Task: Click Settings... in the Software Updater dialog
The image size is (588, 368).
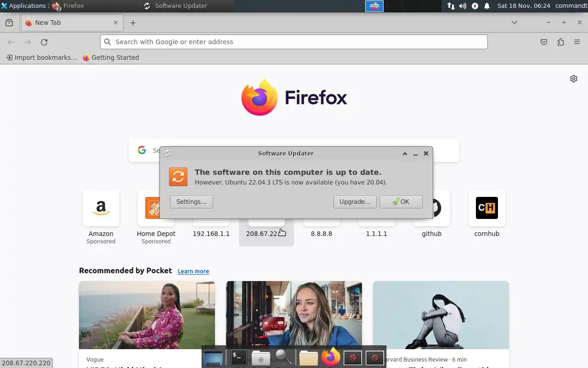Action: pyautogui.click(x=192, y=201)
